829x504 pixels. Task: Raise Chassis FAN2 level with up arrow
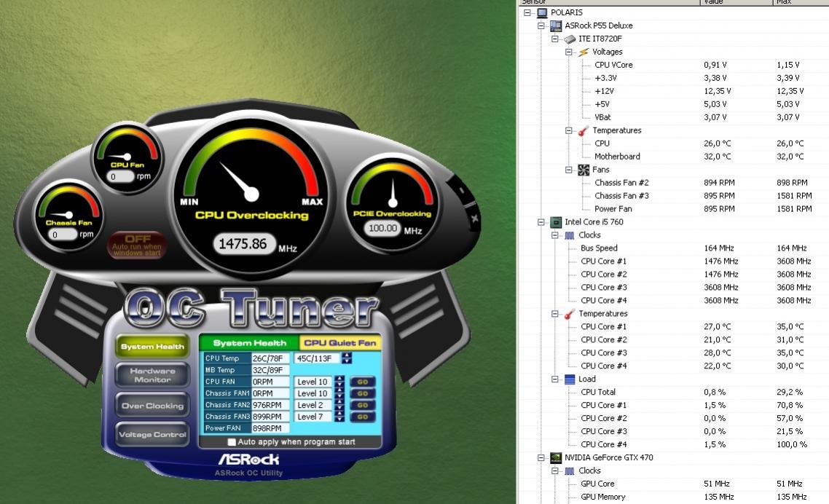pyautogui.click(x=339, y=402)
